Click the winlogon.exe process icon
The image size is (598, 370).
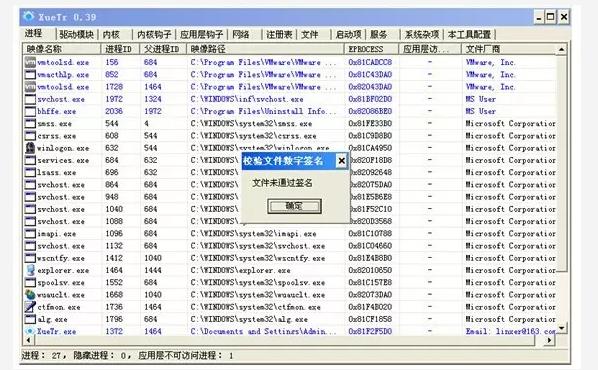coord(30,148)
